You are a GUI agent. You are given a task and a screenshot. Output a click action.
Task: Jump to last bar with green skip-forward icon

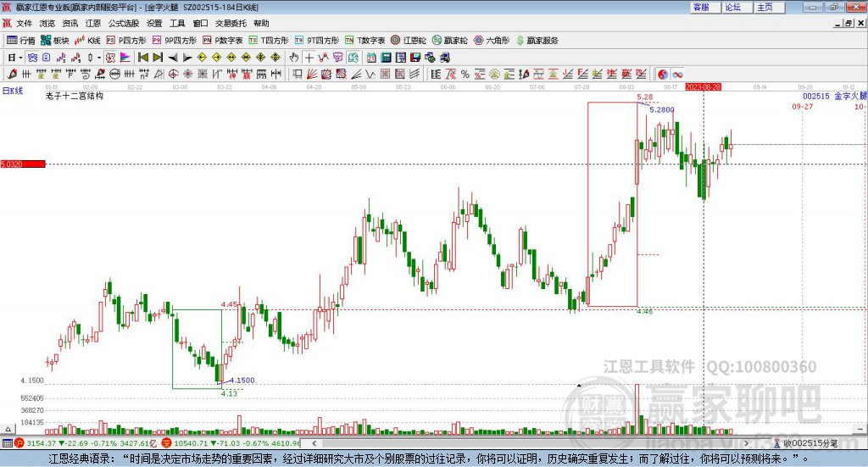(158, 58)
